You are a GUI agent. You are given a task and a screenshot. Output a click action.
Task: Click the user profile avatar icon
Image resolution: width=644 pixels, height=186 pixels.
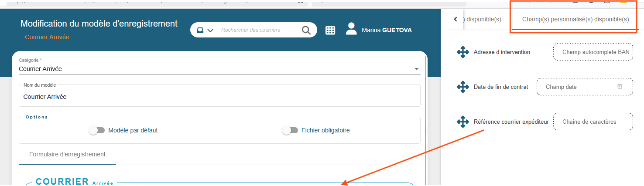click(351, 29)
